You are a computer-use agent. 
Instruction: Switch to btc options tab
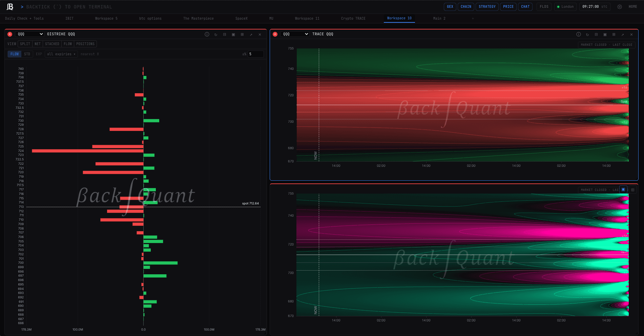tap(150, 19)
